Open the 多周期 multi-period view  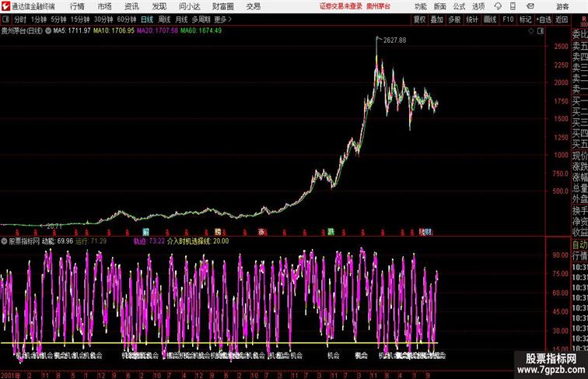click(201, 19)
